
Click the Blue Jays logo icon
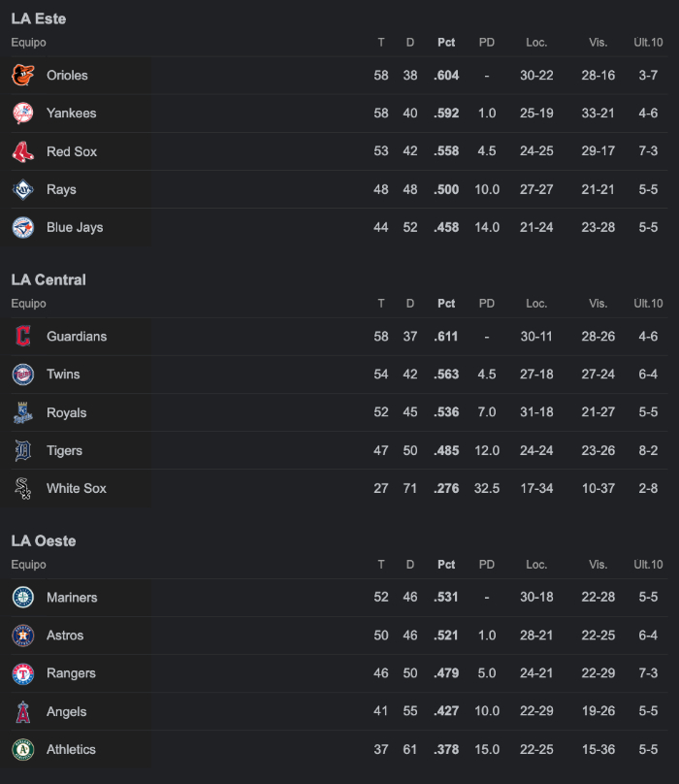(x=23, y=227)
